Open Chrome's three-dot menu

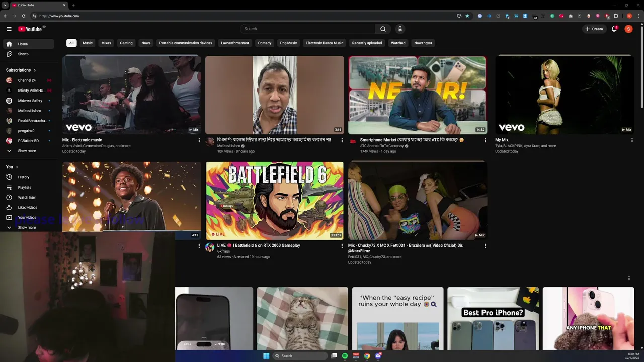pos(638,16)
